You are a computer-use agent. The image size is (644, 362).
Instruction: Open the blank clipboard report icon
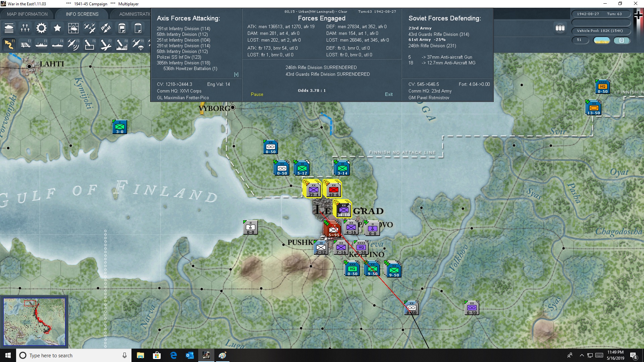click(x=138, y=28)
